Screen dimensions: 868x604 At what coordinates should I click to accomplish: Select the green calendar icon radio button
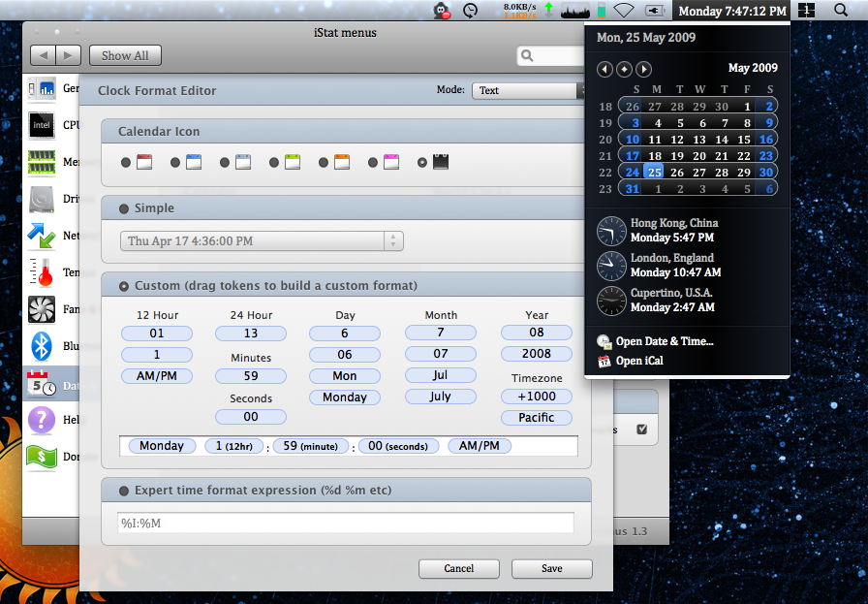pos(273,162)
